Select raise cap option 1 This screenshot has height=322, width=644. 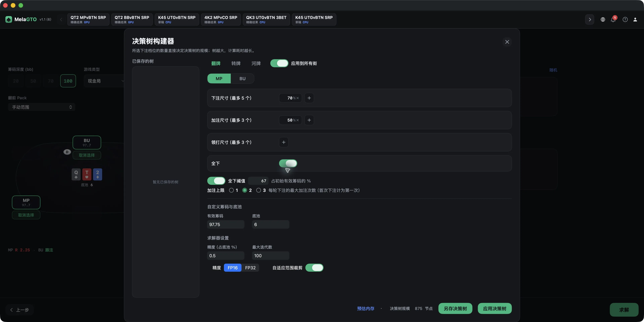(x=231, y=190)
